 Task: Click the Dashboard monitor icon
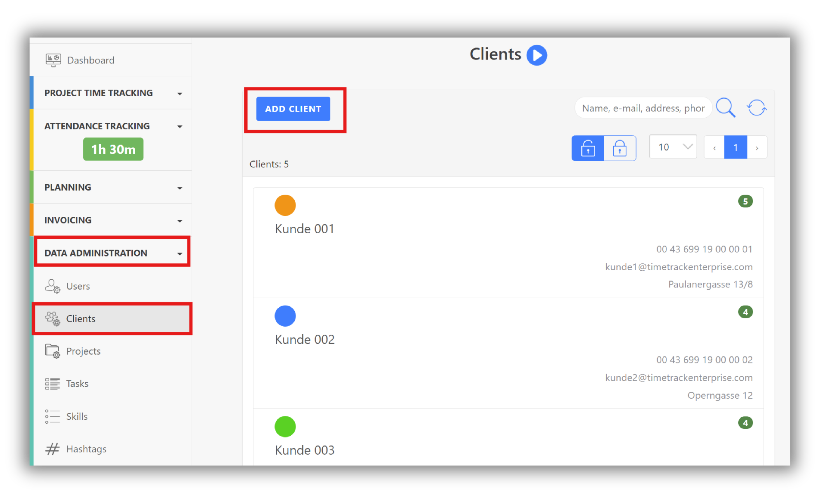pos(54,60)
